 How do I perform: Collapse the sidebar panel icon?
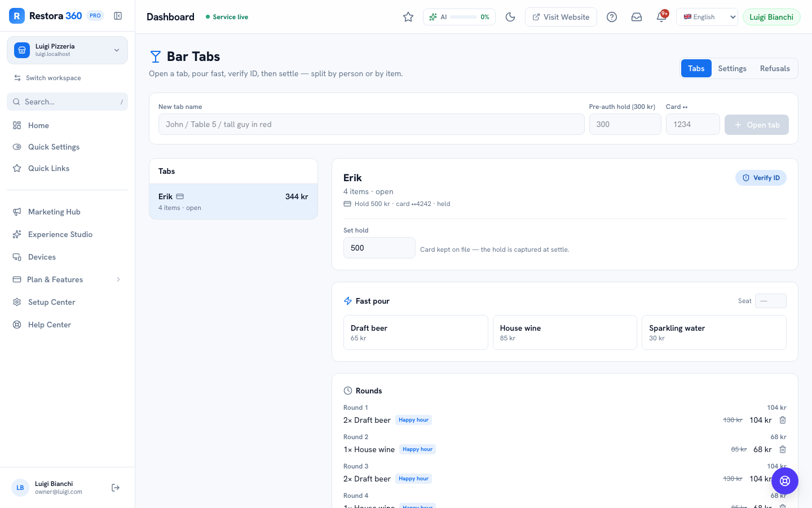[x=118, y=16]
